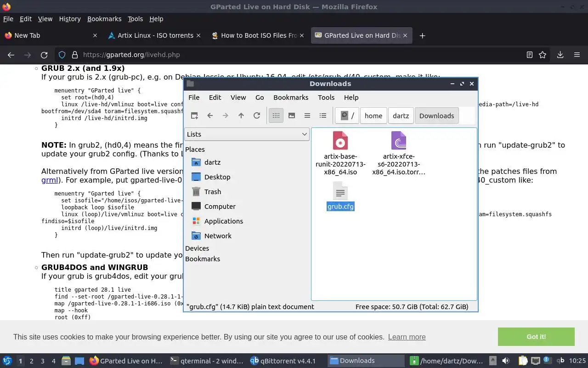
Task: Click the site lock icon
Action: tap(74, 55)
